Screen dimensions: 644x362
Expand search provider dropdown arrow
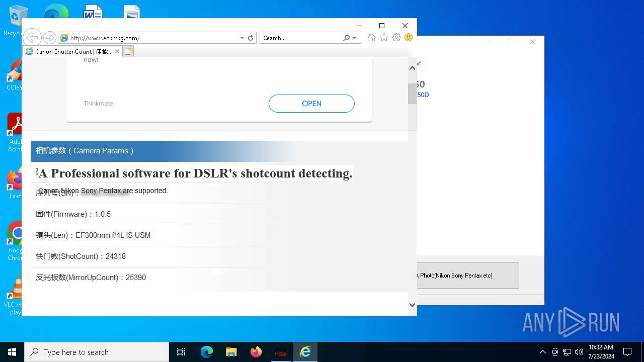coord(354,38)
